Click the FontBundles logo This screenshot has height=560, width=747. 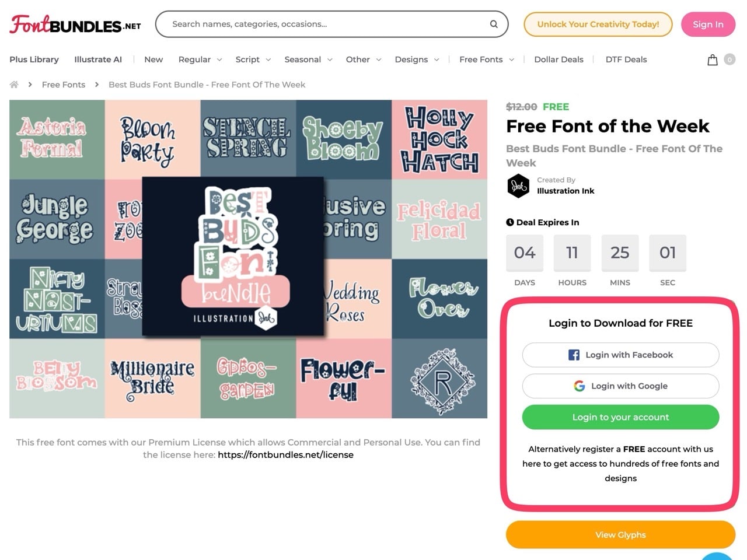(74, 23)
